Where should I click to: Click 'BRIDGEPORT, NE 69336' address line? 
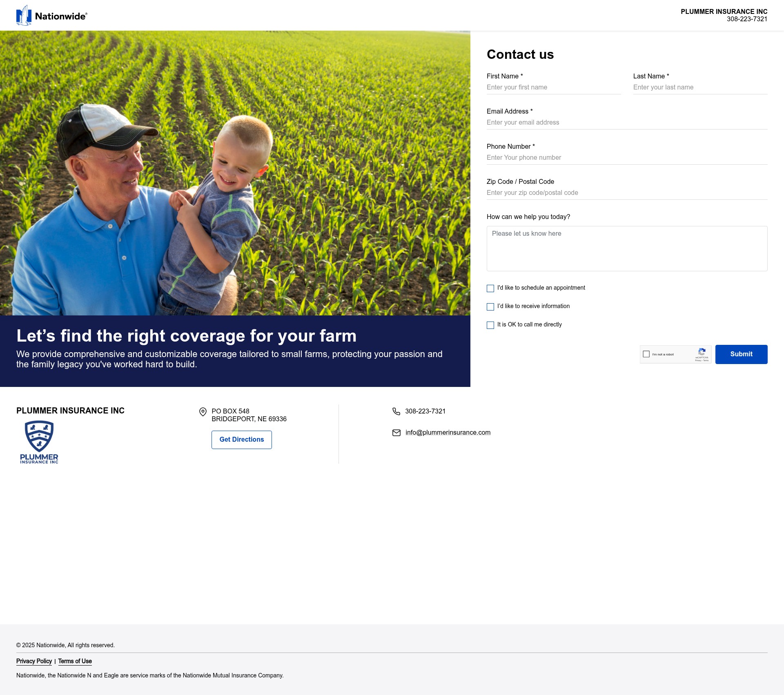point(249,419)
